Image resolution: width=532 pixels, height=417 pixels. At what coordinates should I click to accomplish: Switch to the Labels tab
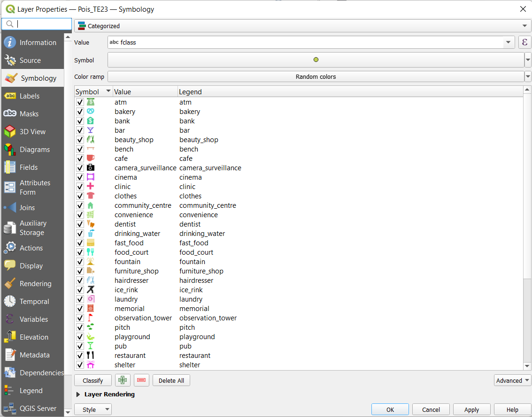[29, 96]
